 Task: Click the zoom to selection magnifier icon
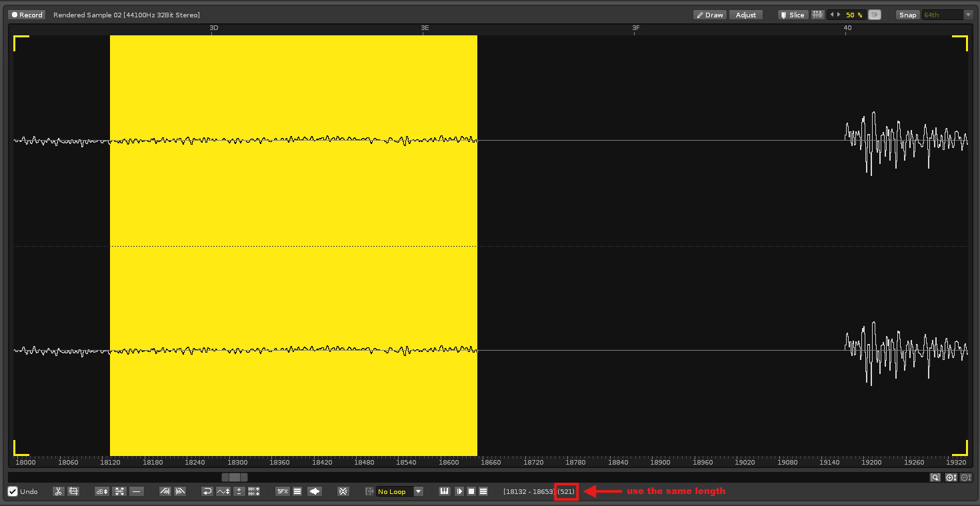coord(936,477)
